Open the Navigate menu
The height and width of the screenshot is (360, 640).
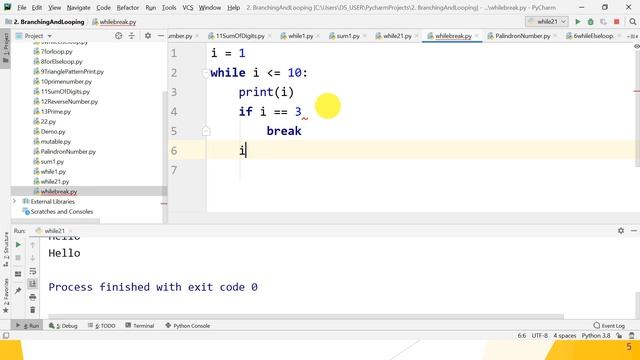78,7
